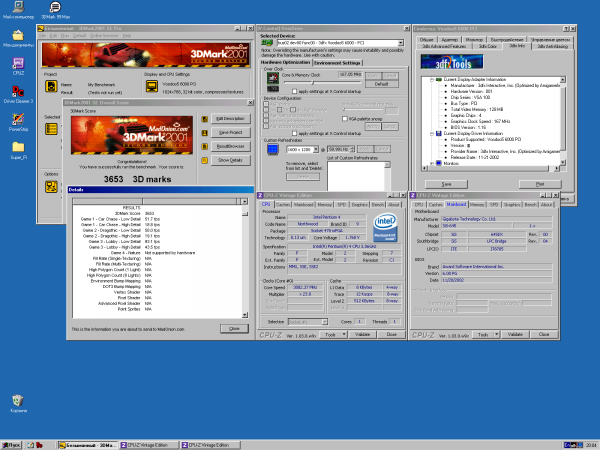Open Memory tab in right CPU-Z window

click(477, 205)
